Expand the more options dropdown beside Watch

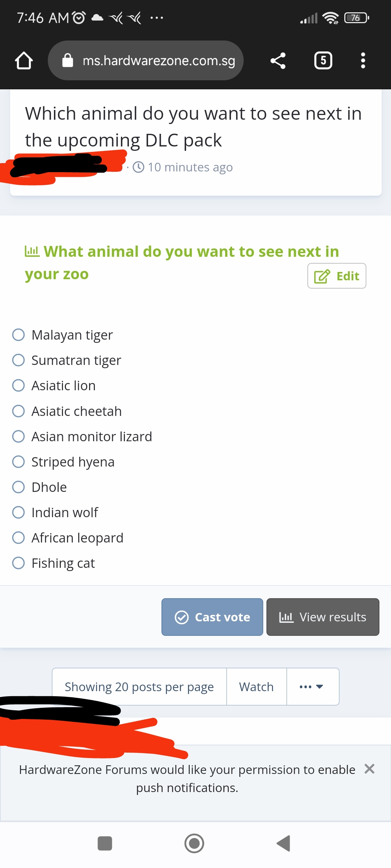(x=313, y=686)
